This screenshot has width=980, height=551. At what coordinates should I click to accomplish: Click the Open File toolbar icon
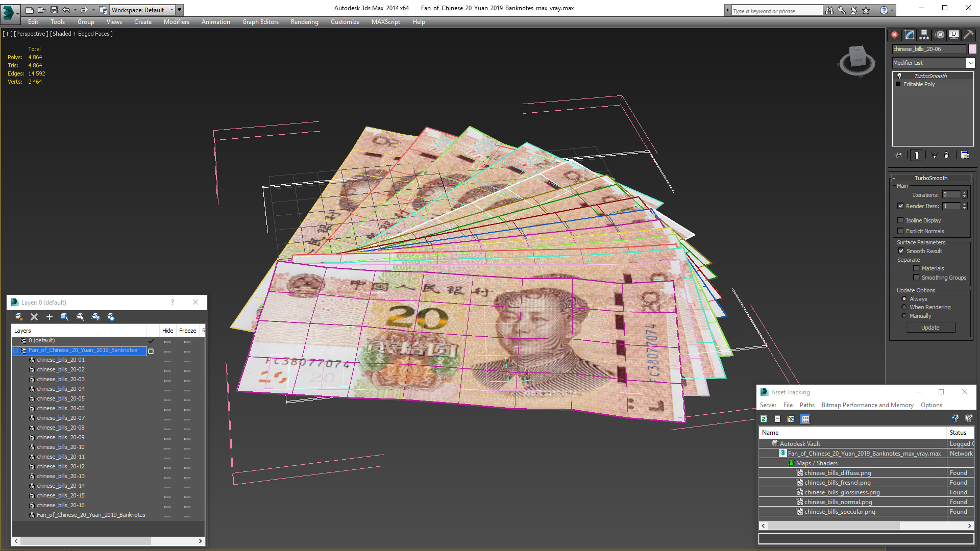coord(41,10)
